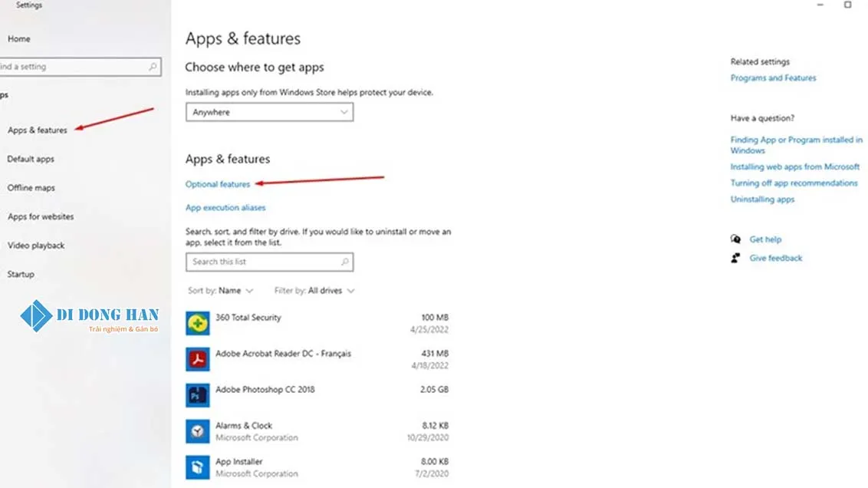Open Programs and Features related setting
Image resolution: width=868 pixels, height=488 pixels.
click(x=773, y=78)
